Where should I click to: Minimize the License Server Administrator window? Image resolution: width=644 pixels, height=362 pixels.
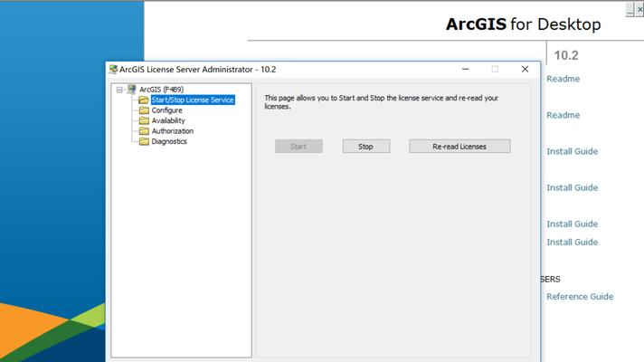[465, 69]
